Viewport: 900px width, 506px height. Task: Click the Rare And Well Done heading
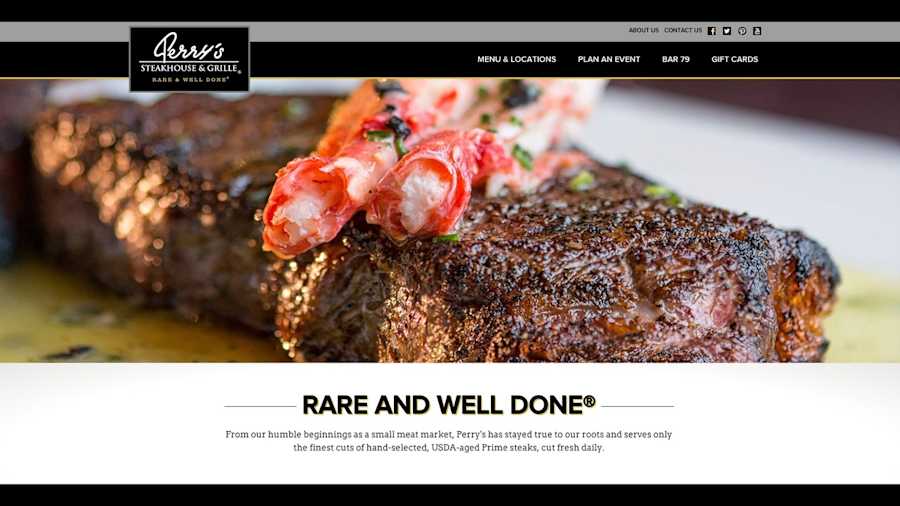click(x=449, y=405)
